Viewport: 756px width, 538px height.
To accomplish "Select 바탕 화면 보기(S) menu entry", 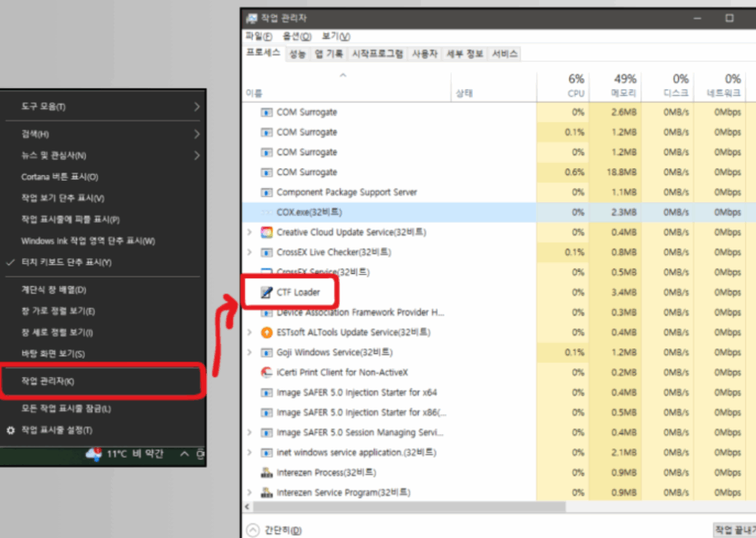I will (102, 354).
